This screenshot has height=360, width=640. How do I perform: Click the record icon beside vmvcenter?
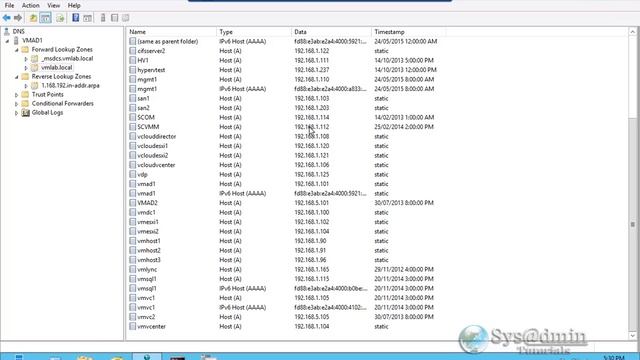tap(133, 327)
